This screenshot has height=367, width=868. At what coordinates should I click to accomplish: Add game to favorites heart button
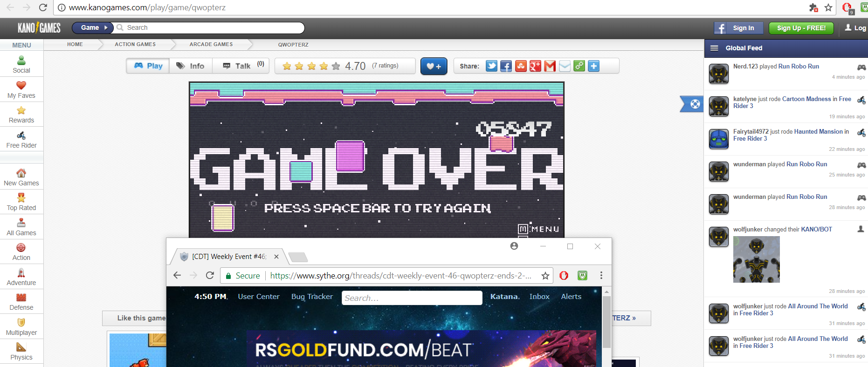434,66
